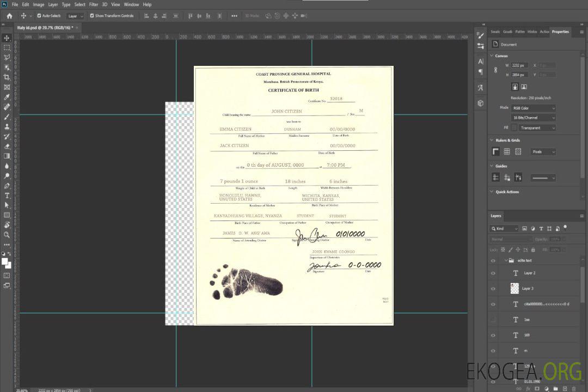Viewport: 588px width, 392px height.
Task: Click lock all padlock icon in Layers
Action: (533, 249)
